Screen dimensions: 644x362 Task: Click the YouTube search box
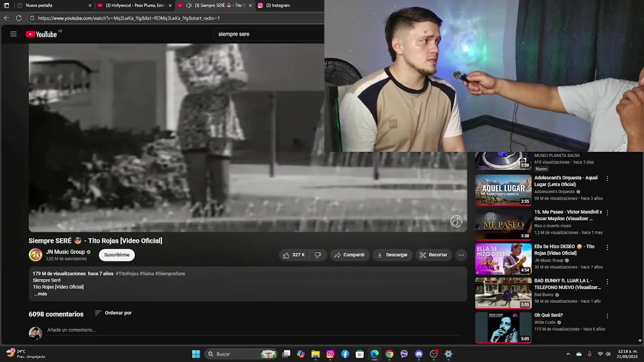269,34
